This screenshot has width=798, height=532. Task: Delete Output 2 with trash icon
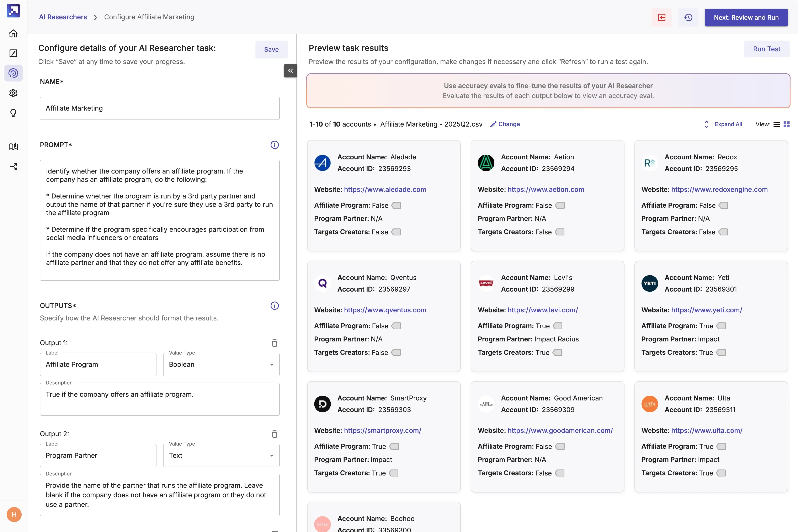[275, 434]
